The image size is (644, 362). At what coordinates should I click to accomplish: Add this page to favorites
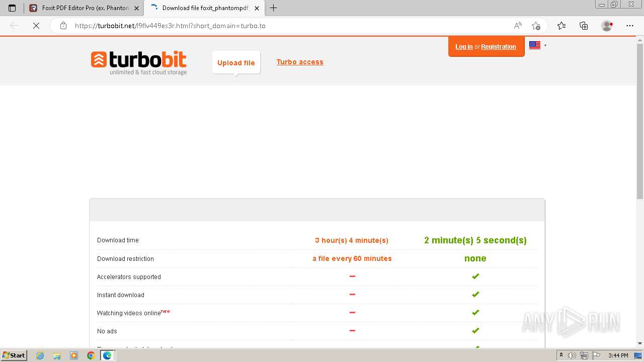point(536,26)
